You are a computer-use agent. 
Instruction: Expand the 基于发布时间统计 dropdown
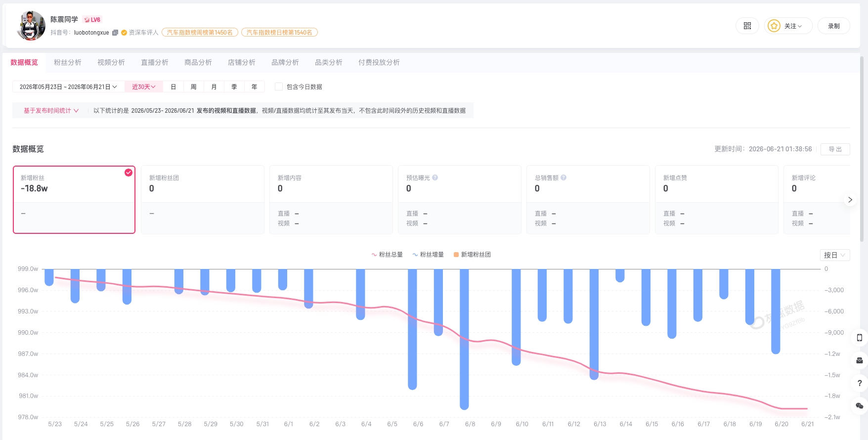pyautogui.click(x=51, y=111)
